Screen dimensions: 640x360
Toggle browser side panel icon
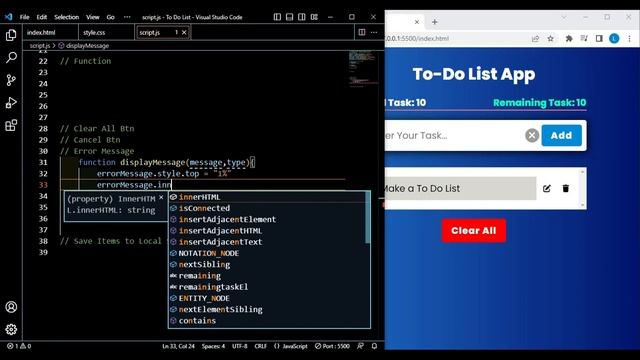(599, 38)
